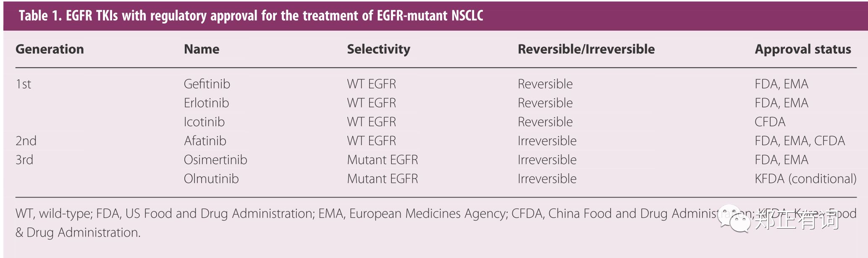Viewport: 868px width, 258px height.
Task: Click the Selectivity column header
Action: (378, 49)
